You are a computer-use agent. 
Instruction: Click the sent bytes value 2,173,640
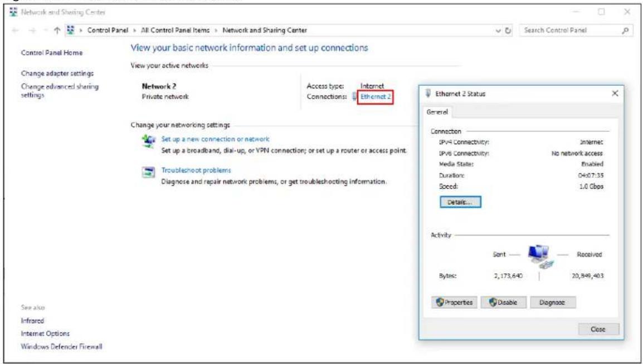[508, 276]
